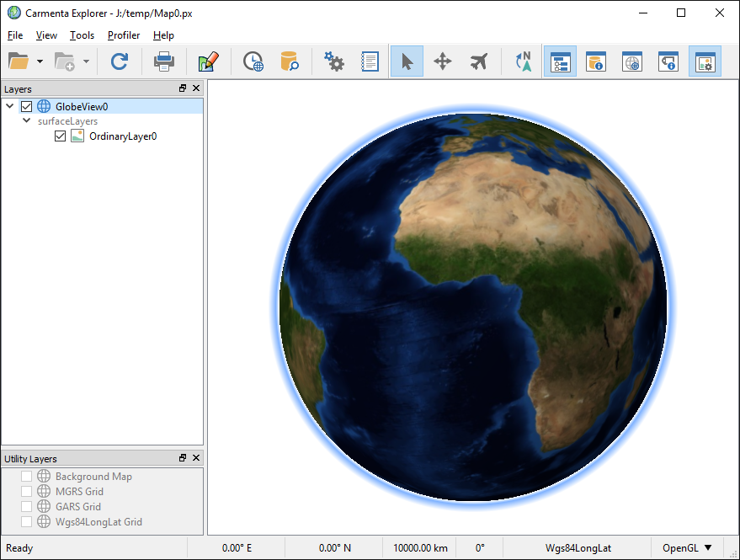Click the Reload refresh icon in toolbar
740x560 pixels.
120,61
